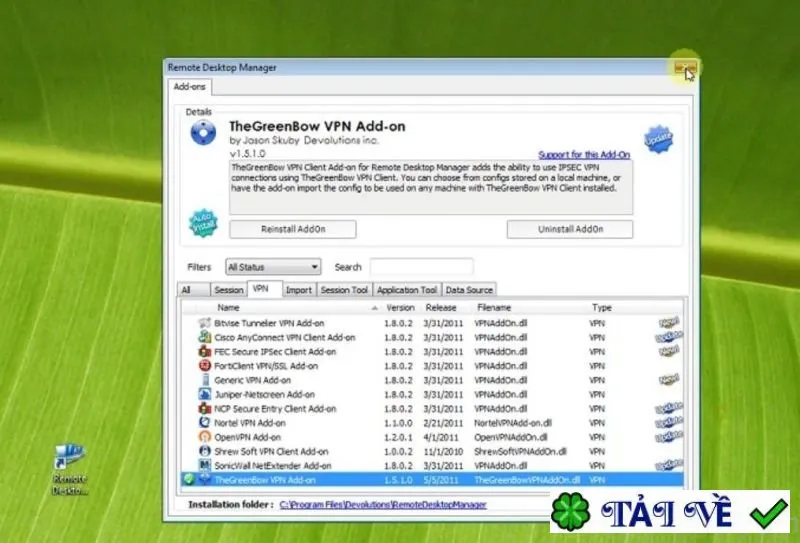
Task: Open the Support for this Add-On link
Action: (584, 154)
